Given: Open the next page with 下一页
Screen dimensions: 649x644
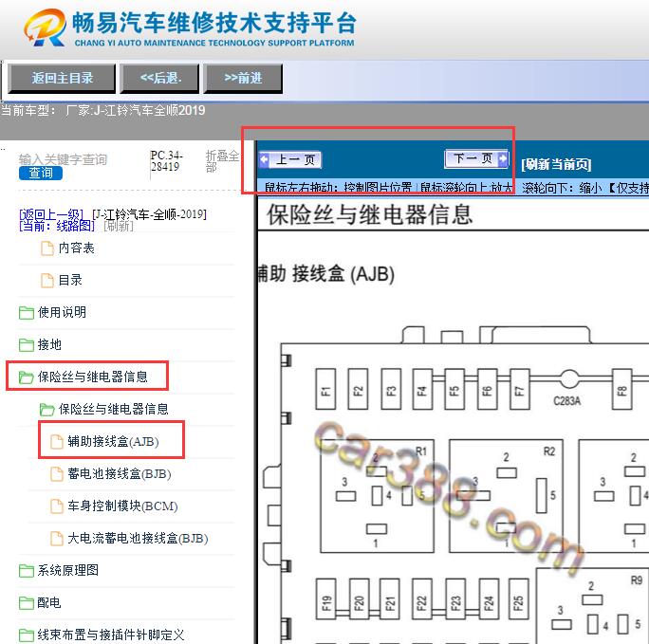Looking at the screenshot, I should [x=476, y=158].
